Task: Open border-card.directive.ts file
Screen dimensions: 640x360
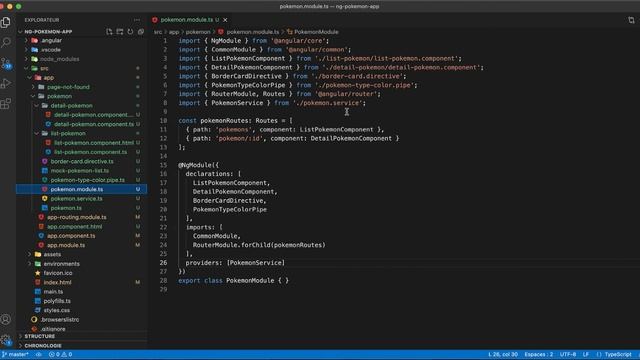Action: [x=82, y=161]
